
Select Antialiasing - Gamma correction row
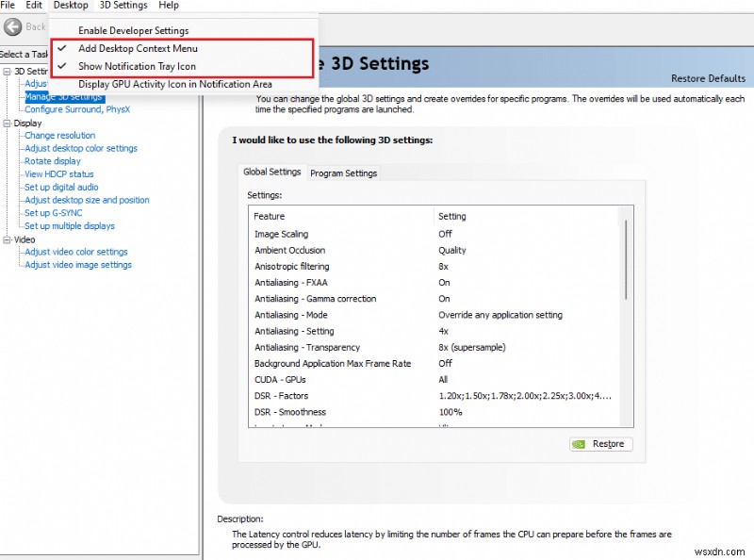[433, 299]
